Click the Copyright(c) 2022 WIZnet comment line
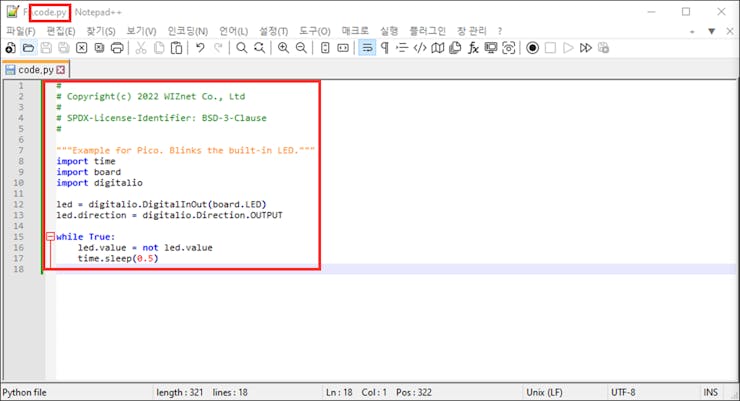Screen dimensions: 740x401 pyautogui.click(x=151, y=96)
